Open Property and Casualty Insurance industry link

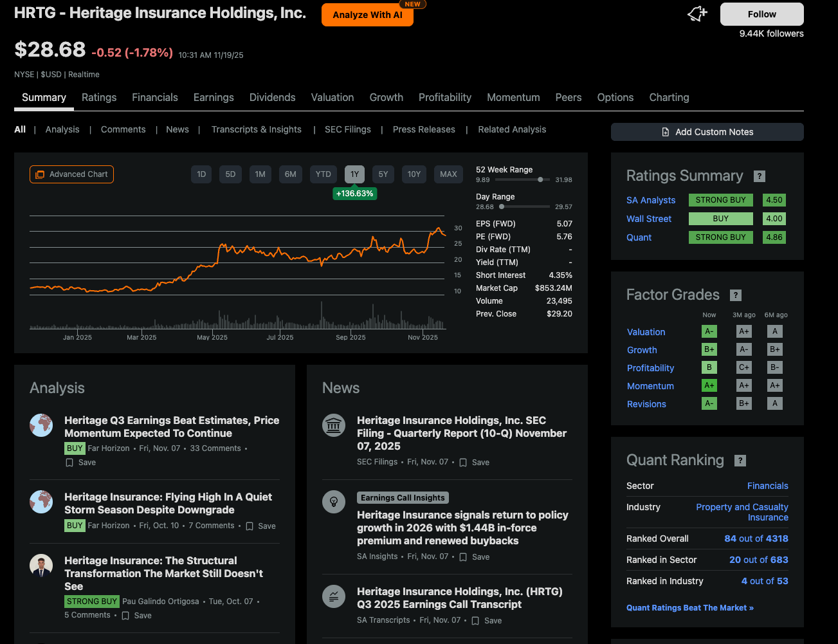(742, 512)
